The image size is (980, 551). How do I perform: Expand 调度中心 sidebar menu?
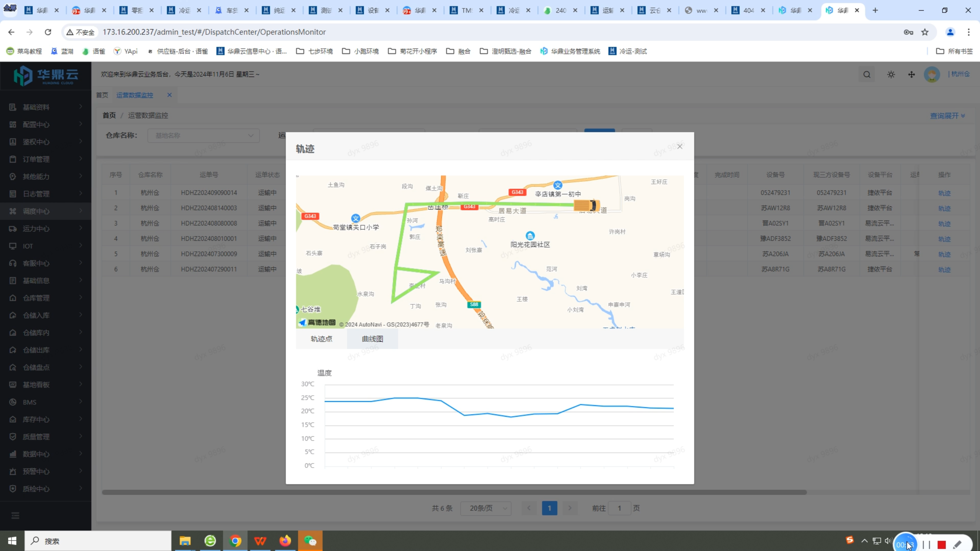coord(46,211)
